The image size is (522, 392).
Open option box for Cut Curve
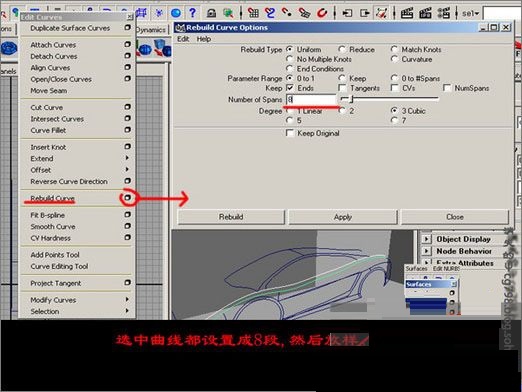coord(127,107)
